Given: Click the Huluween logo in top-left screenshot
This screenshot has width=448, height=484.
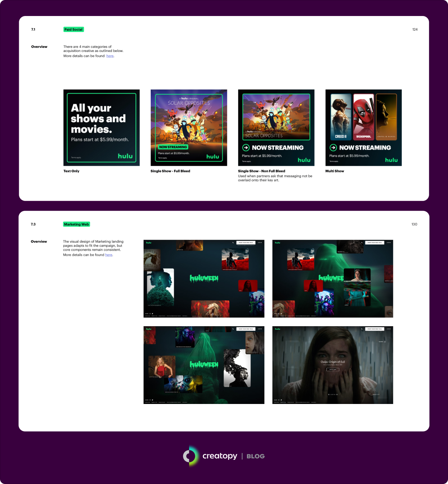Looking at the screenshot, I should coord(204,278).
